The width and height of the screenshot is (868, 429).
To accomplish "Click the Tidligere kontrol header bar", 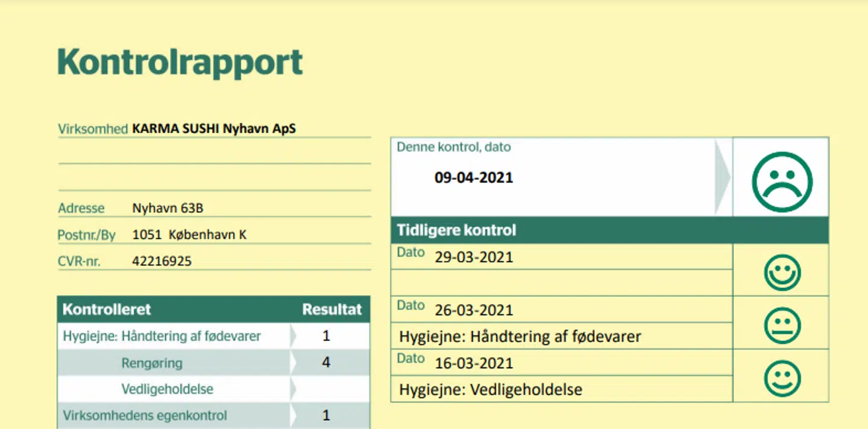I will (x=609, y=230).
